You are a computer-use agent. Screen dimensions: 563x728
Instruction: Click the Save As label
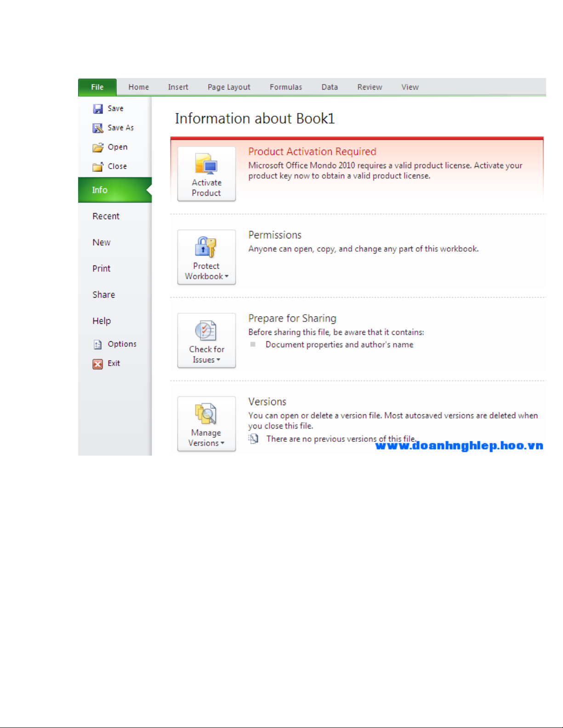[121, 128]
